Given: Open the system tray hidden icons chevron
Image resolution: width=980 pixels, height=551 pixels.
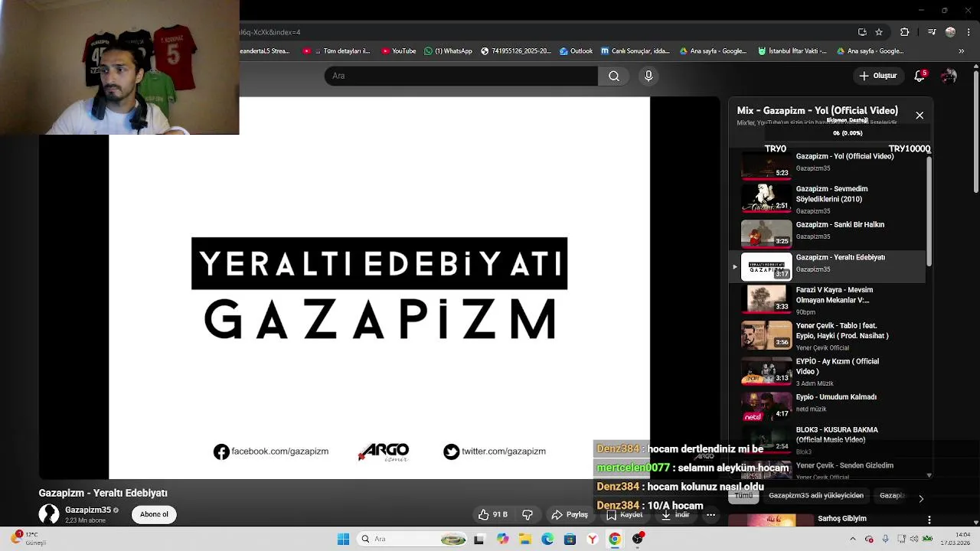Looking at the screenshot, I should click(853, 539).
